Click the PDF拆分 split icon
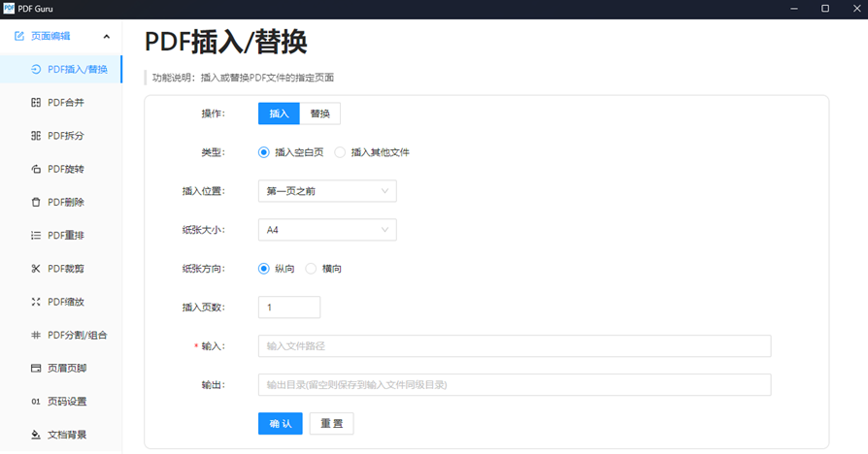868x454 pixels. (36, 136)
